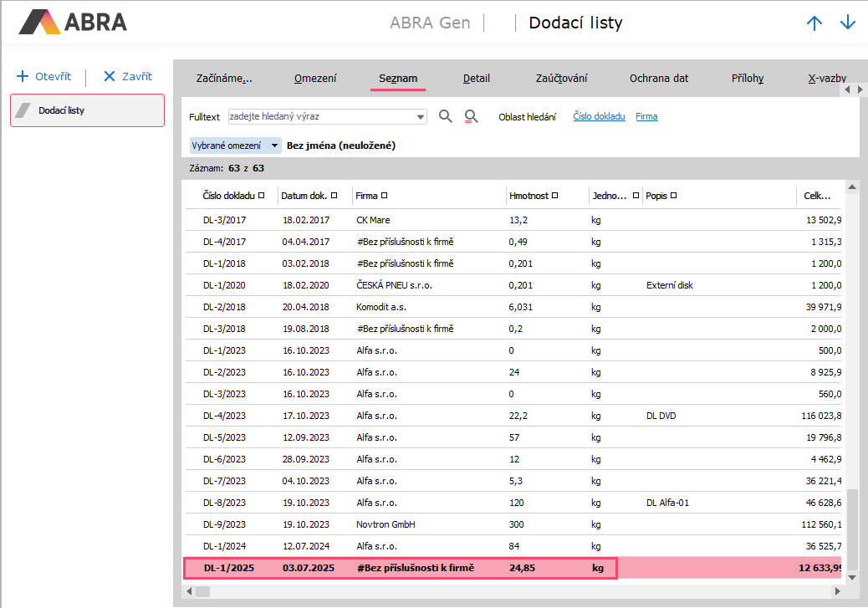Switch to the Detail tab
The height and width of the screenshot is (608, 868).
tap(476, 79)
